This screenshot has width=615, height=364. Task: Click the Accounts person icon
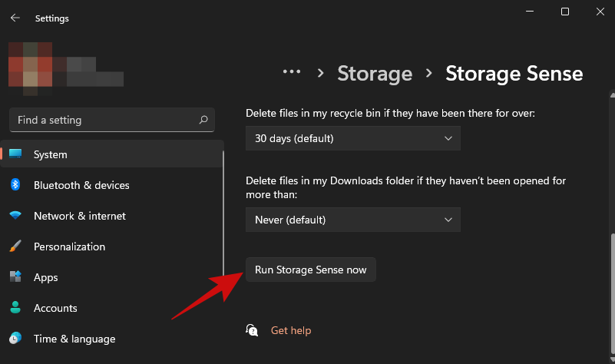point(15,308)
